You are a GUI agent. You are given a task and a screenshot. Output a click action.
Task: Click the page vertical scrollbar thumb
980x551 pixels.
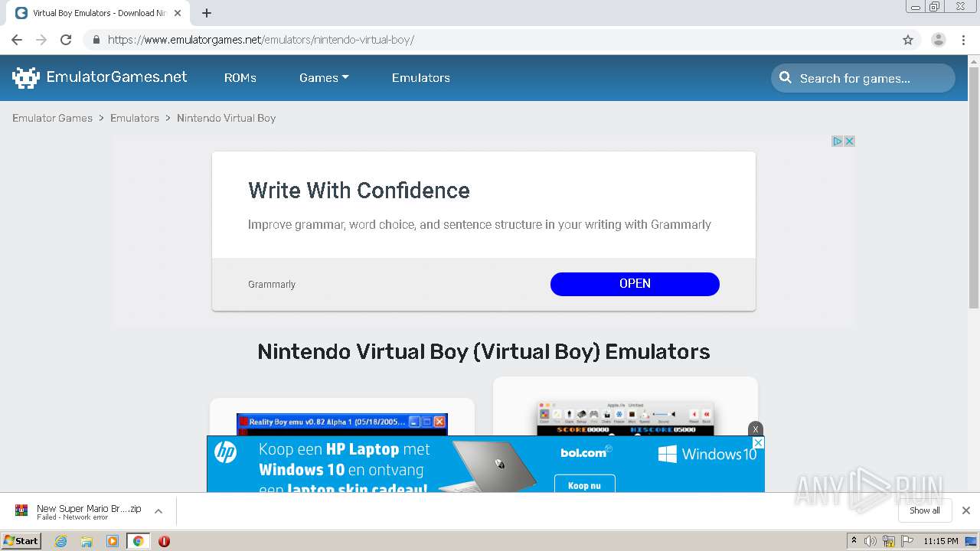(974, 187)
